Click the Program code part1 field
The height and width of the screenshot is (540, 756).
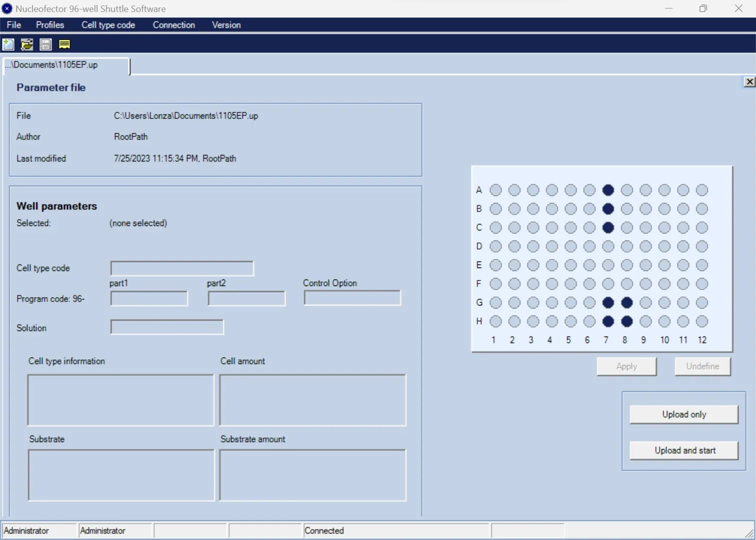[149, 298]
